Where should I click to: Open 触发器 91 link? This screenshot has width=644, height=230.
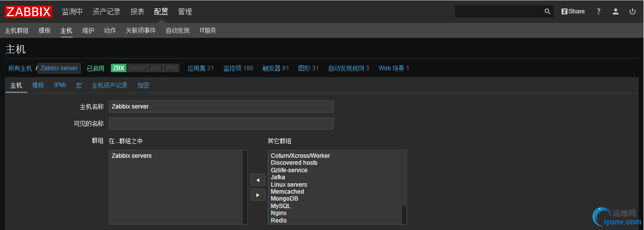pyautogui.click(x=276, y=68)
